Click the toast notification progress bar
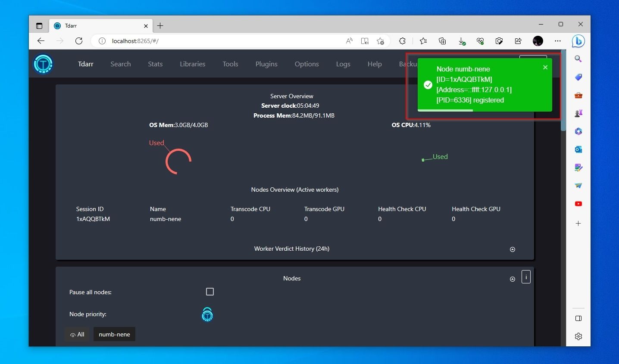The image size is (619, 364). coord(444,111)
